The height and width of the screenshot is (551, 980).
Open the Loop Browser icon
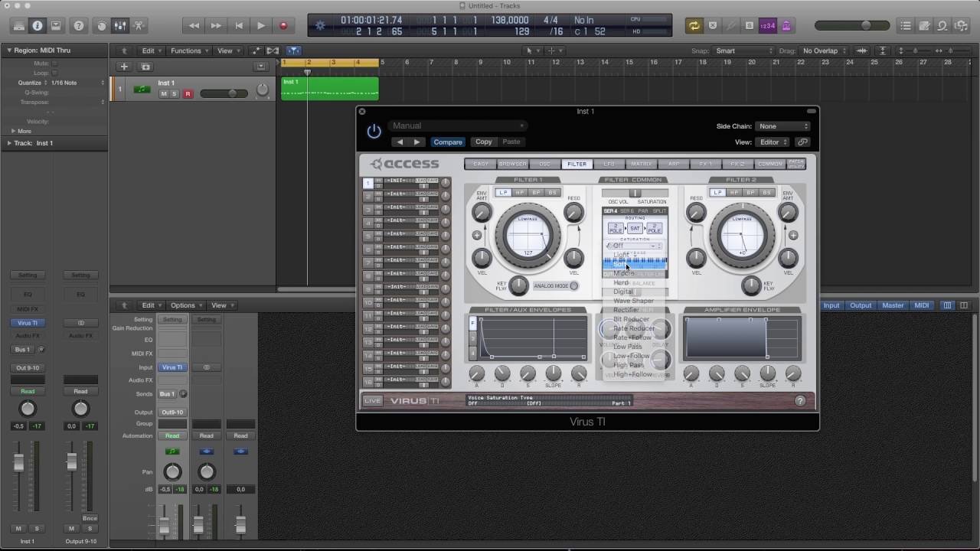[x=942, y=25]
